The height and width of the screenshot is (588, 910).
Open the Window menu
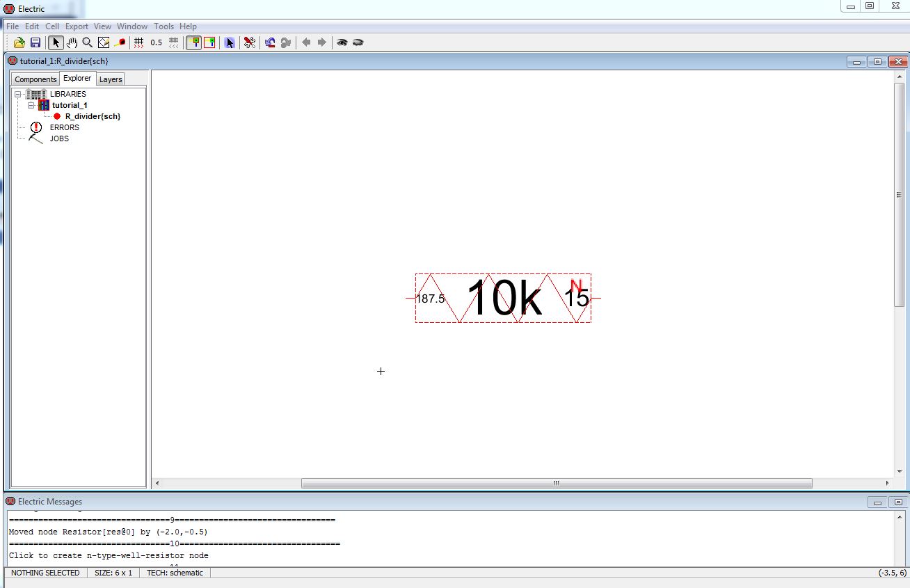coord(132,26)
